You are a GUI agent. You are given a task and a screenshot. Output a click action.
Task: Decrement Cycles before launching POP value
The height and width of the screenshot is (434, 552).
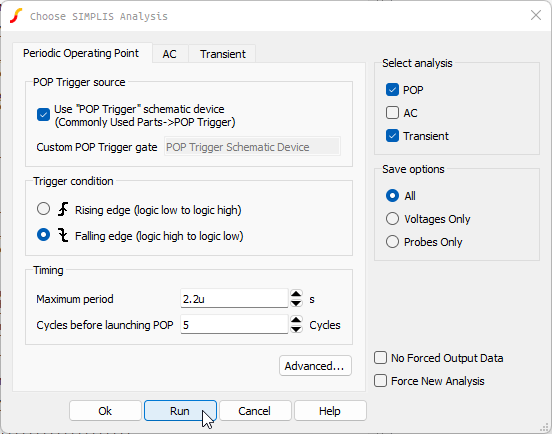pos(296,329)
